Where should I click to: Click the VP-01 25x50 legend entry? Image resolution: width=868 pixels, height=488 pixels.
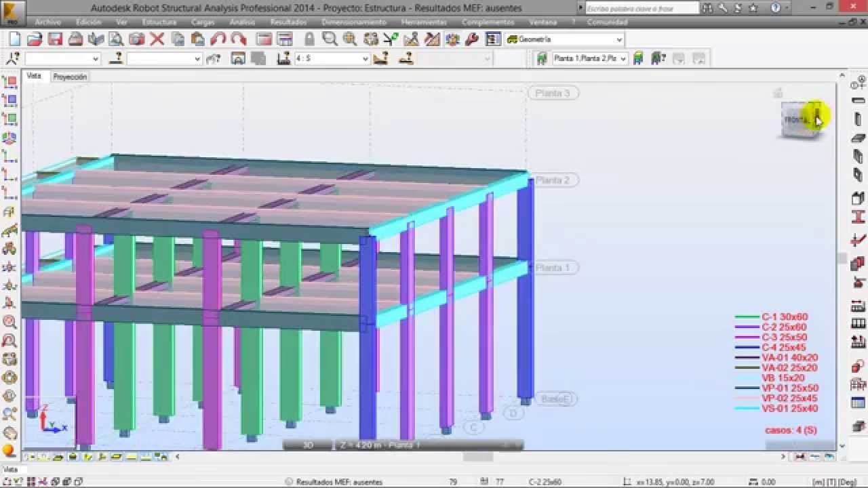pyautogui.click(x=776, y=388)
